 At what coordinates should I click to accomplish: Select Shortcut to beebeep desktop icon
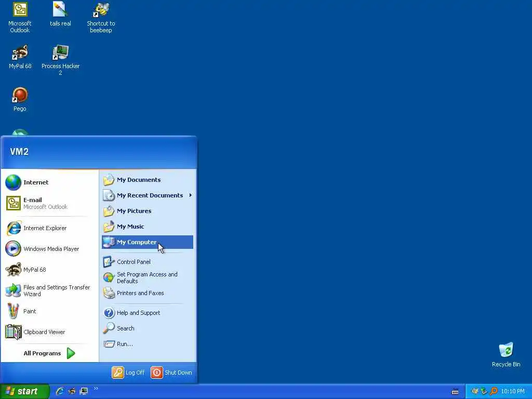(x=101, y=18)
